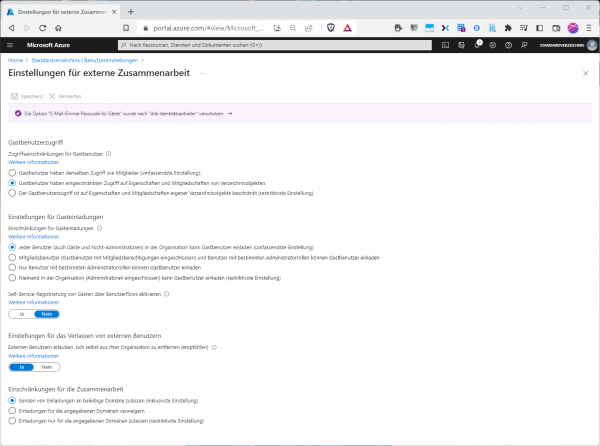
Task: Follow the arrow in the E-Mail-Einmal-Passcode notice
Action: coord(230,114)
